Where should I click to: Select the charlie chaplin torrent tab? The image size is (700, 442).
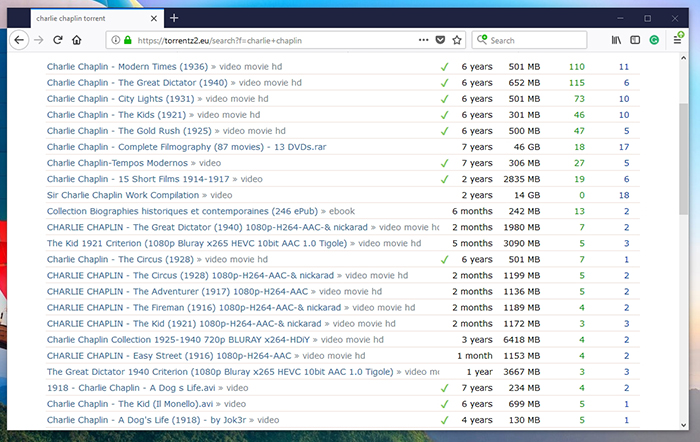tap(97, 18)
